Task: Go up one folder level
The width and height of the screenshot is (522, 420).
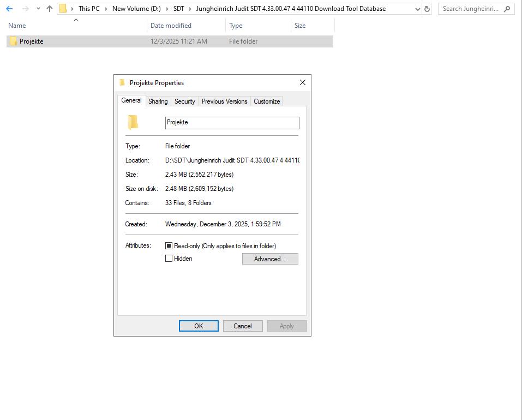Action: pos(50,9)
